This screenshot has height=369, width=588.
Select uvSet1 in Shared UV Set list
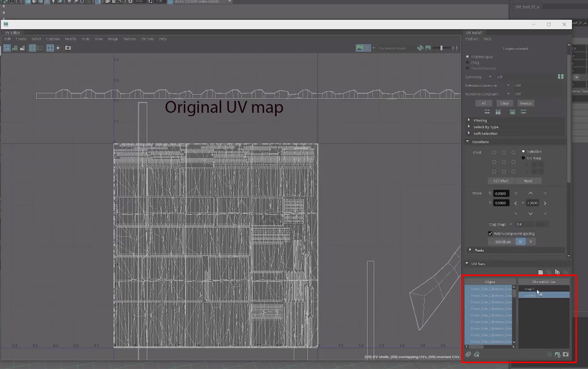tap(544, 295)
